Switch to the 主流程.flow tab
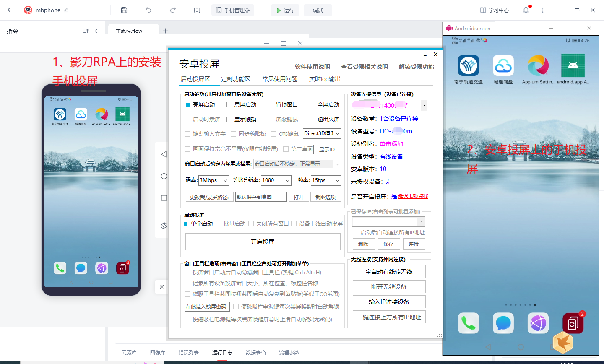Image resolution: width=604 pixels, height=364 pixels. click(129, 31)
